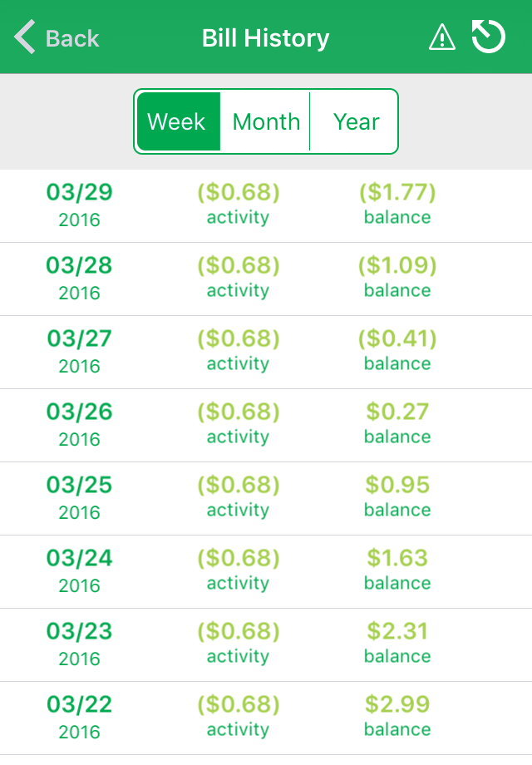The height and width of the screenshot is (765, 532).
Task: Tap the refresh history clock icon
Action: click(x=489, y=37)
